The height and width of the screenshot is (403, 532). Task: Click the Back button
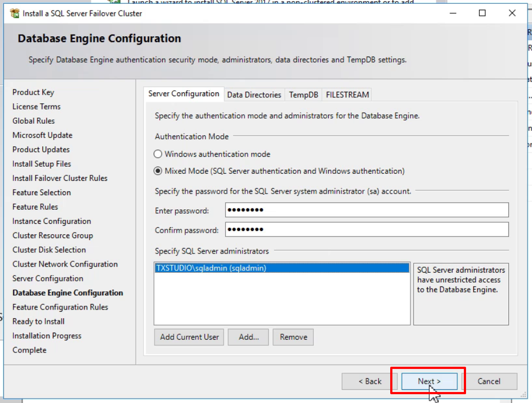click(369, 382)
